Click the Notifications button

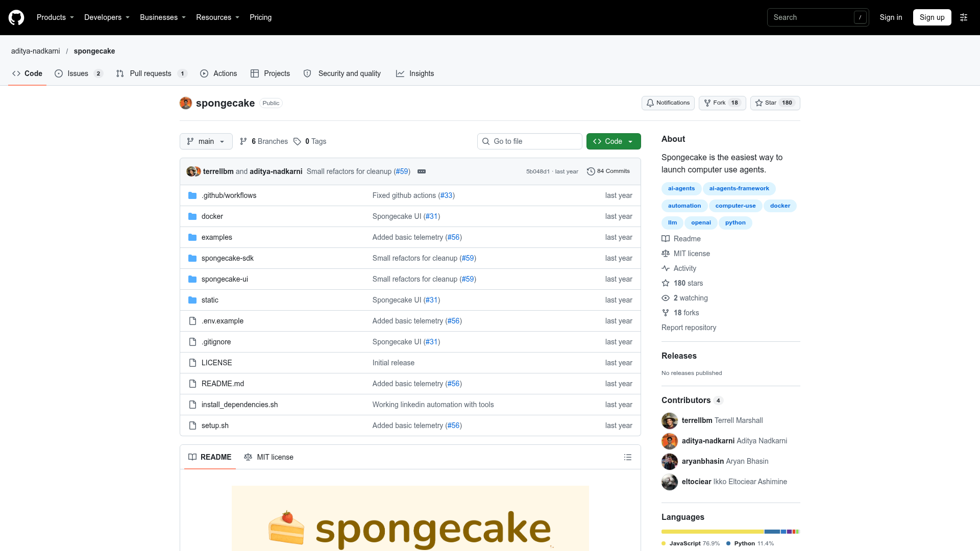[668, 103]
